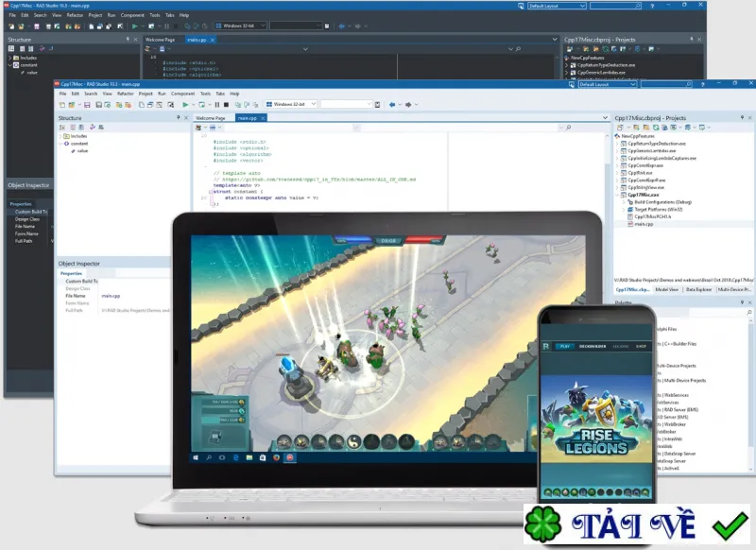
Task: Click blue Back arrow in dark window toolbar
Action: [342, 26]
